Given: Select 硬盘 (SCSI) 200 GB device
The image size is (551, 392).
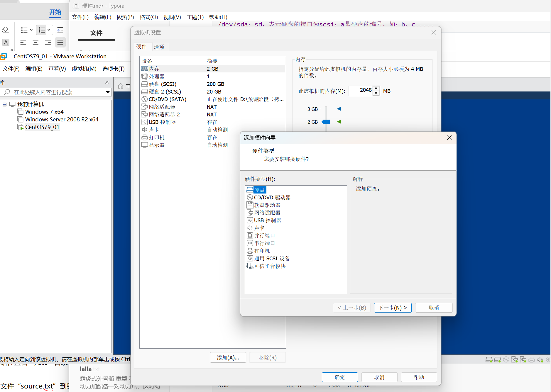Looking at the screenshot, I should (213, 84).
